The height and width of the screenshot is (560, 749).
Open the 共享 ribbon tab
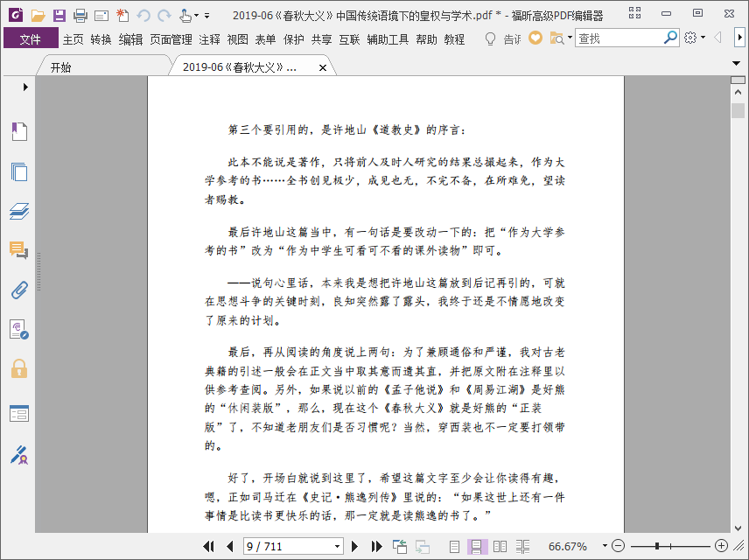(321, 39)
